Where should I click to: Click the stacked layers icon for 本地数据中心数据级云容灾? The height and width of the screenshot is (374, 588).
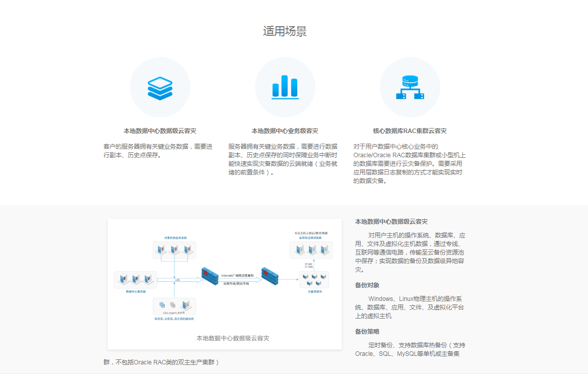[x=160, y=88]
